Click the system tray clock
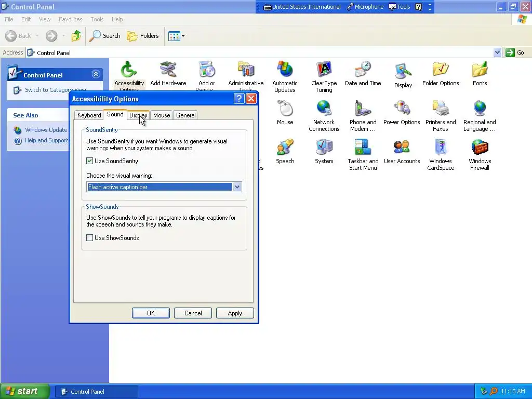This screenshot has height=399, width=532. [x=513, y=392]
